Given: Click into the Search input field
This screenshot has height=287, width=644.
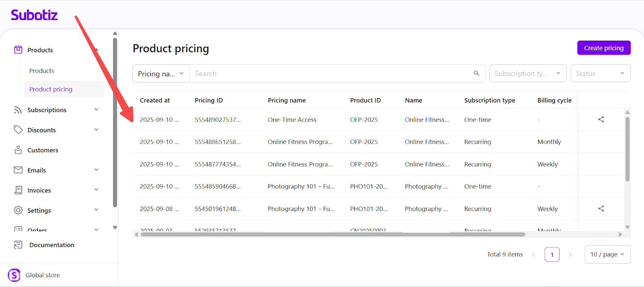Looking at the screenshot, I should point(330,74).
